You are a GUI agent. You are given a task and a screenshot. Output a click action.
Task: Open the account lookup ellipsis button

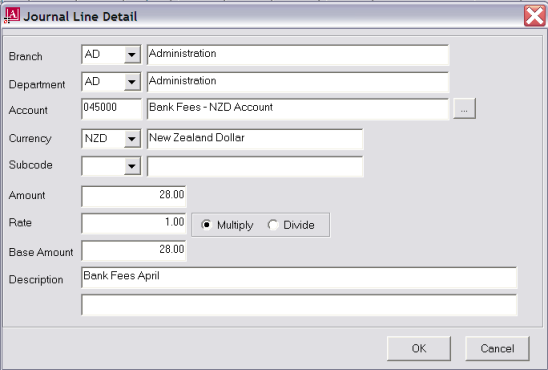tap(464, 109)
